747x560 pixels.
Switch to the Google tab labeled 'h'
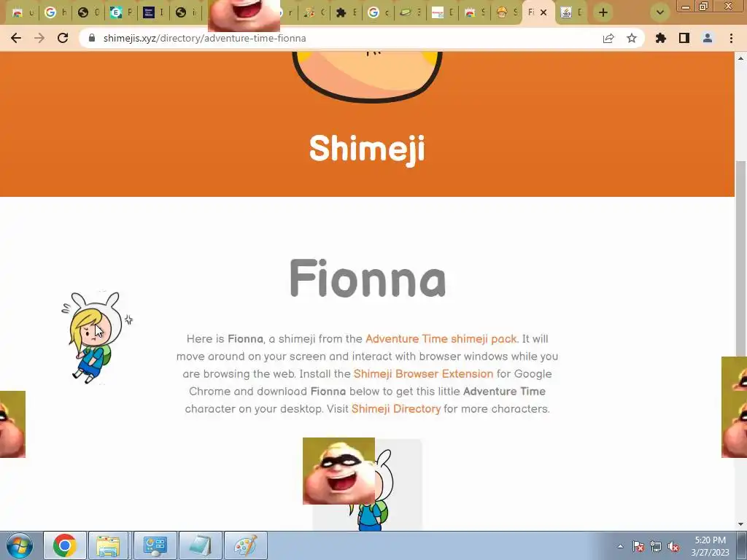click(x=56, y=12)
